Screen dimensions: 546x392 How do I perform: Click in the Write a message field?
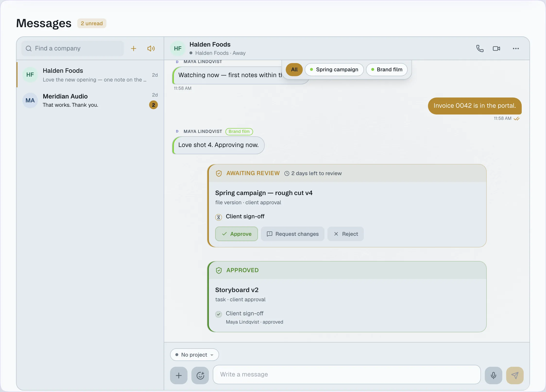click(x=347, y=375)
